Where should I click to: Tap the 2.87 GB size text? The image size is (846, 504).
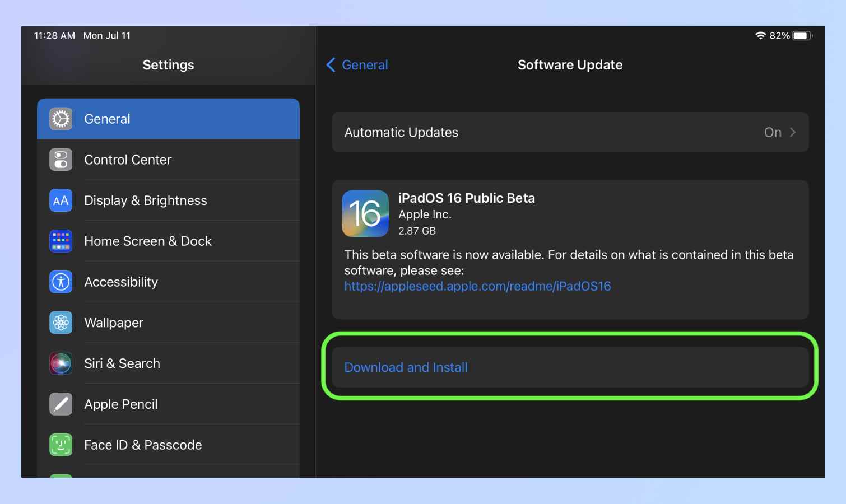(417, 231)
